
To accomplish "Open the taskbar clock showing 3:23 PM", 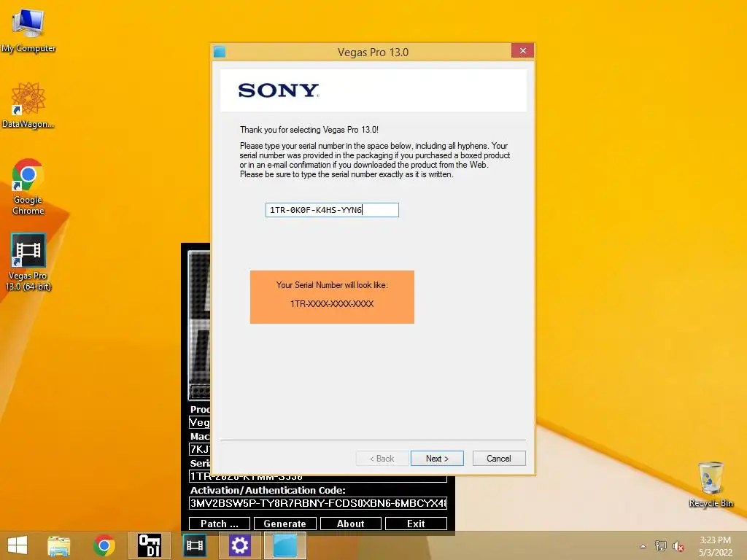I will click(x=715, y=546).
